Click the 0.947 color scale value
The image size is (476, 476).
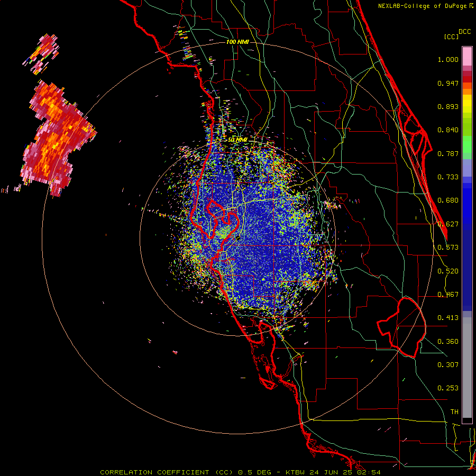448,83
